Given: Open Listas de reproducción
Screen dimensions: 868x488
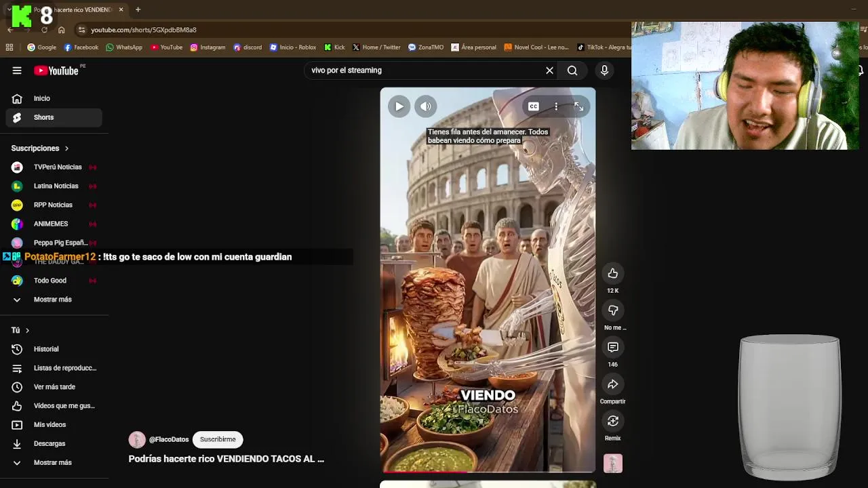Looking at the screenshot, I should [54, 368].
